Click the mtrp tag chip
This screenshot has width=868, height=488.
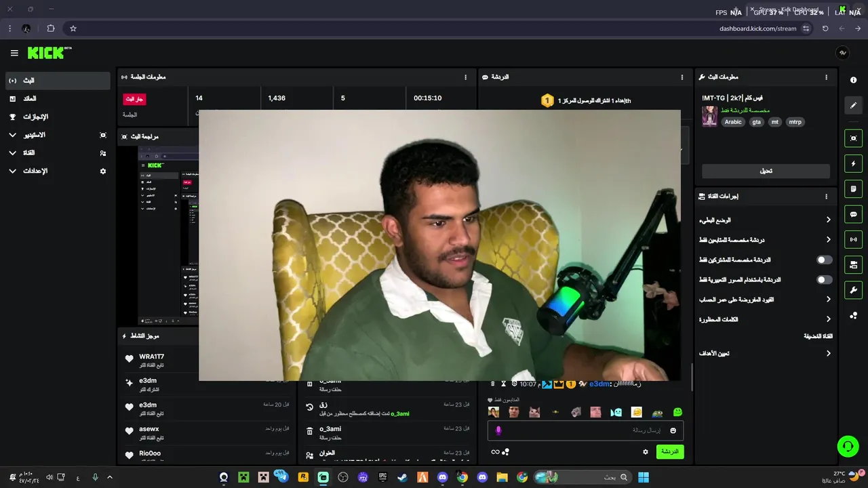(795, 122)
